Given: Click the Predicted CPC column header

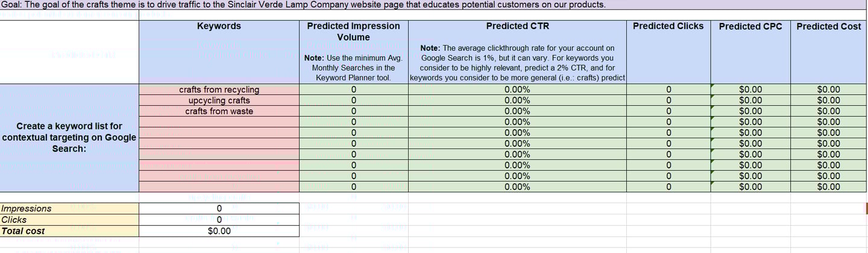Looking at the screenshot, I should click(749, 27).
